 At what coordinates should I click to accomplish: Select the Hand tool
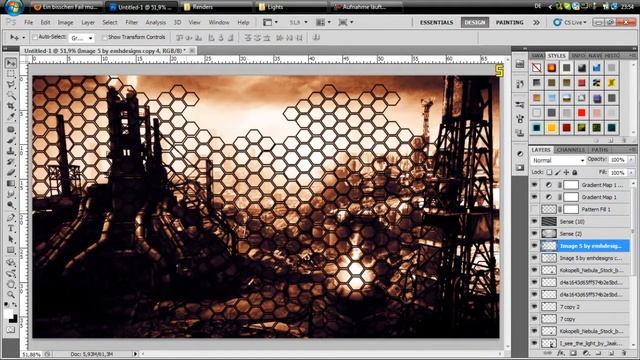pos(11,284)
